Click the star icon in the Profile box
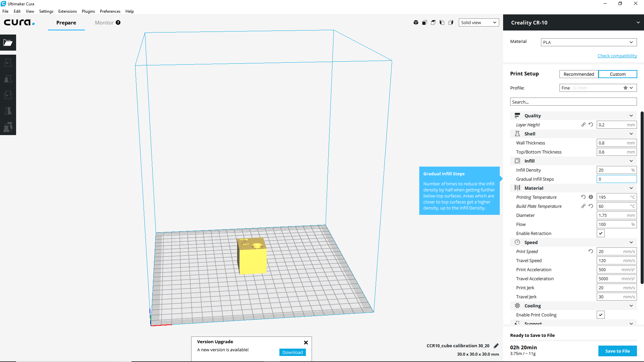The image size is (644, 362). pos(626,88)
